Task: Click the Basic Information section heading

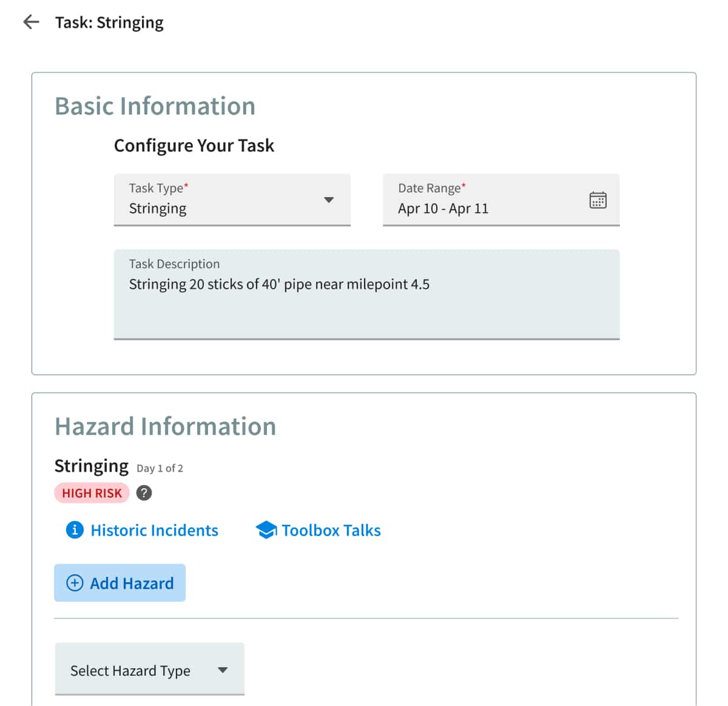Action: pos(155,106)
